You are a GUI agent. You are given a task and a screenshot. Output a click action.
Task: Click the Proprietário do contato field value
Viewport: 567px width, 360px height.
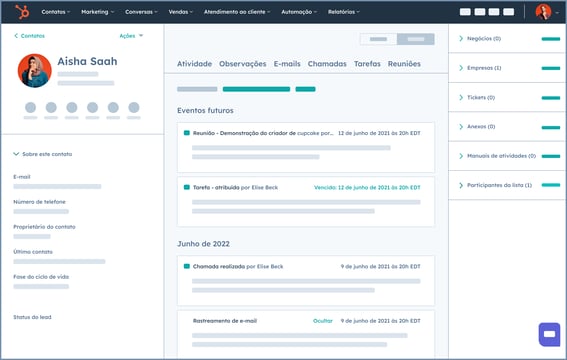[32, 236]
